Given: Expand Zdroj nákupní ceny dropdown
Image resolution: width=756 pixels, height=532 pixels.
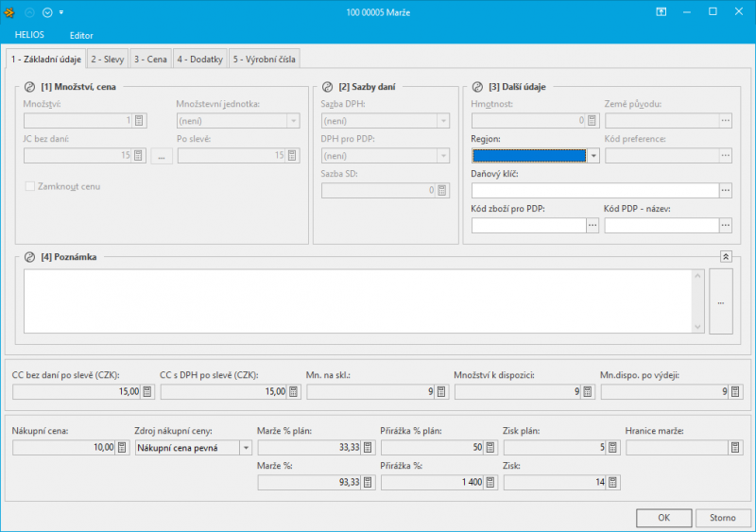Looking at the screenshot, I should click(246, 447).
